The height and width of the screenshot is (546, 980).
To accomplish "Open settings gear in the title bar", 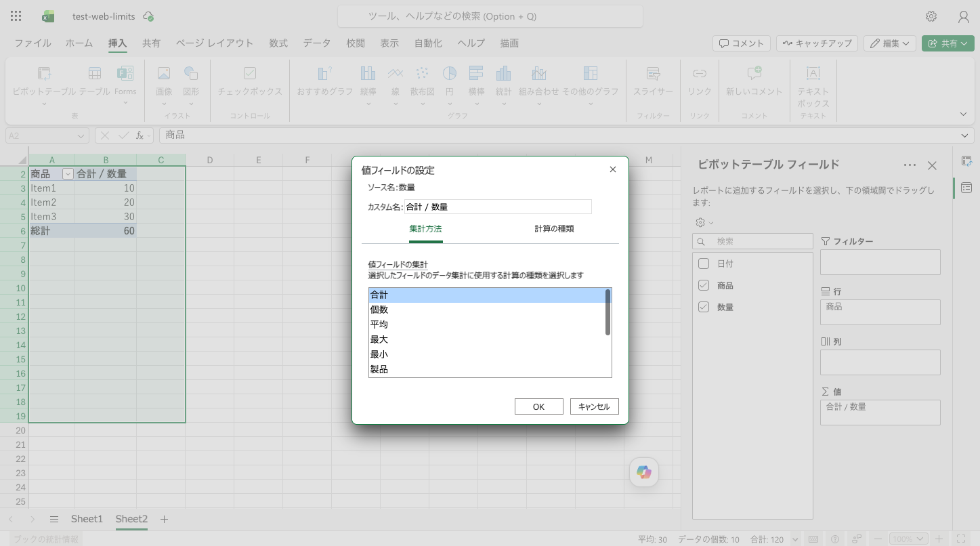I will (x=931, y=16).
